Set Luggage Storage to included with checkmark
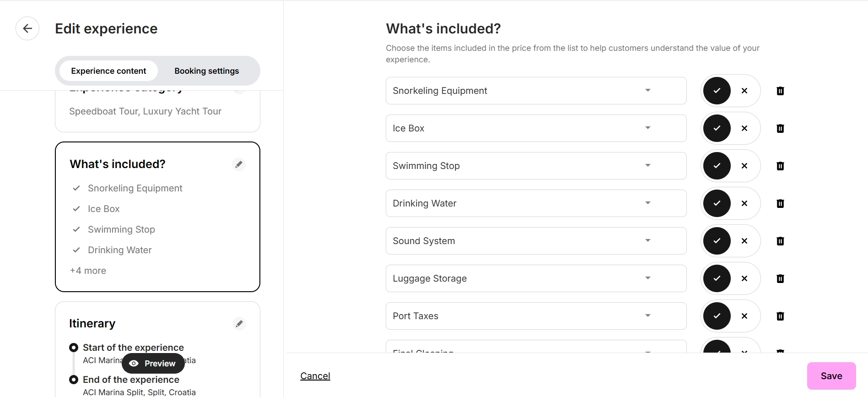 coord(717,278)
